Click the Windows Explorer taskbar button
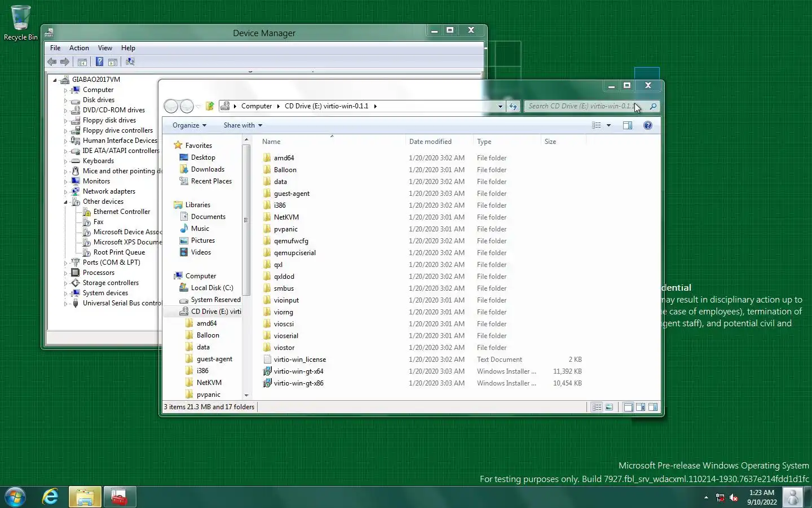Screen dimensions: 812x508 85,497
